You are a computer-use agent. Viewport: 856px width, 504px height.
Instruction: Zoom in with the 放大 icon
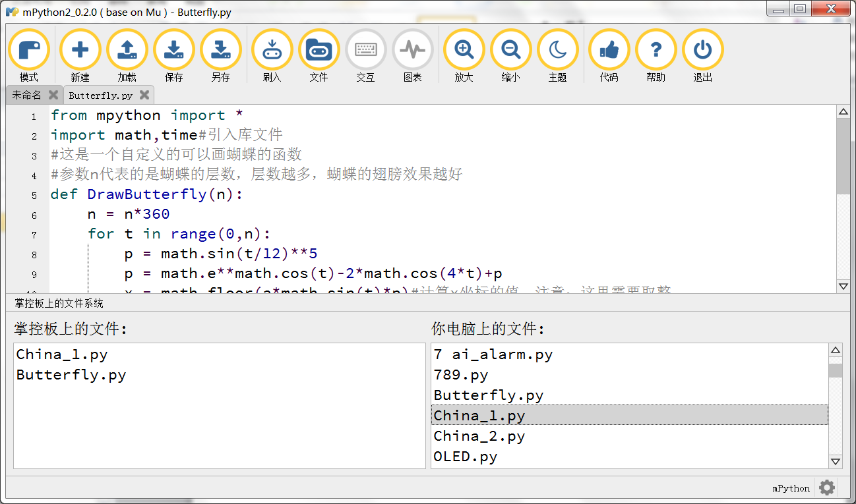click(464, 50)
